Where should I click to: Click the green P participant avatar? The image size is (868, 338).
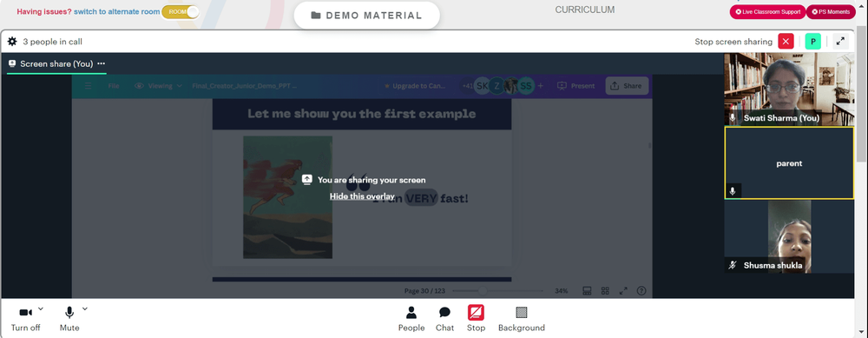point(812,42)
